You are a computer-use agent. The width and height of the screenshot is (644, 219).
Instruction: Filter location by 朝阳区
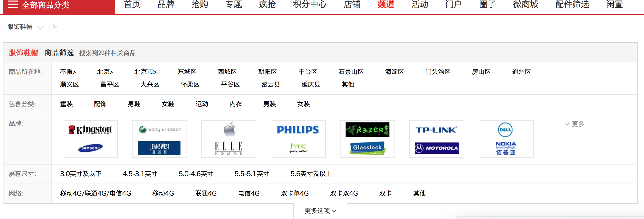pos(267,72)
